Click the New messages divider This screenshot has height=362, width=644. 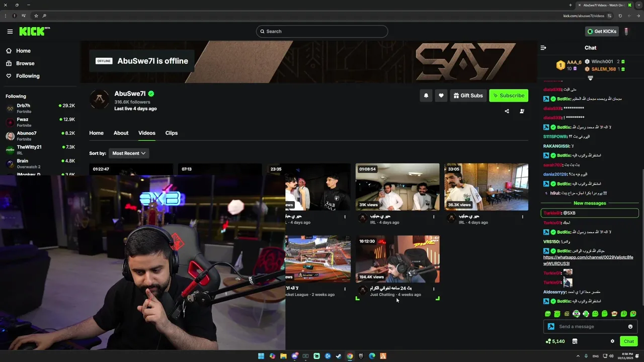pyautogui.click(x=590, y=203)
